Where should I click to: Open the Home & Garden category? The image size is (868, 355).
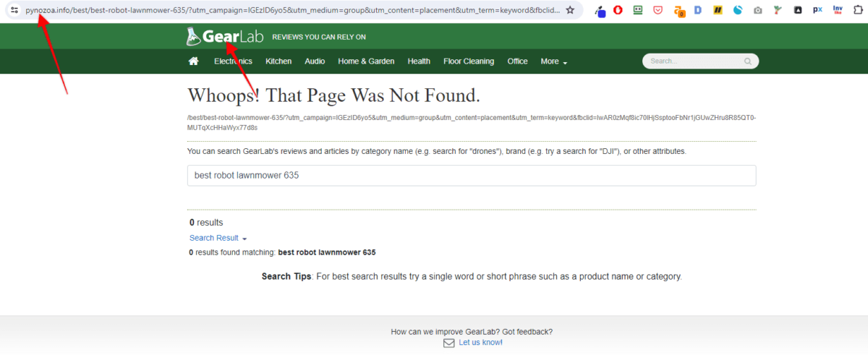point(366,61)
